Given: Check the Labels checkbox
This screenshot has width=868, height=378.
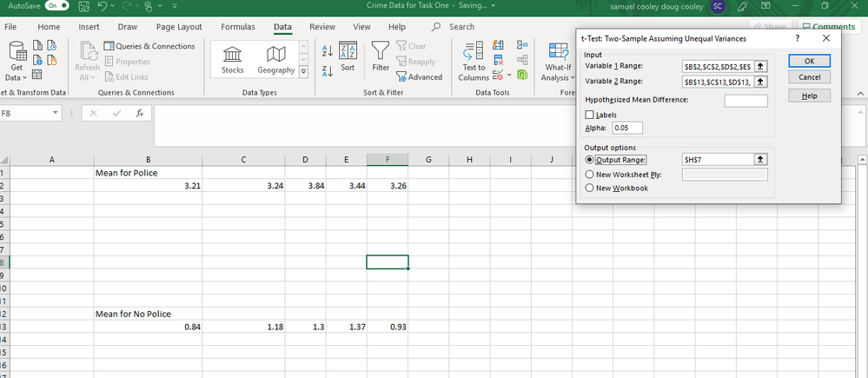Looking at the screenshot, I should tap(590, 115).
